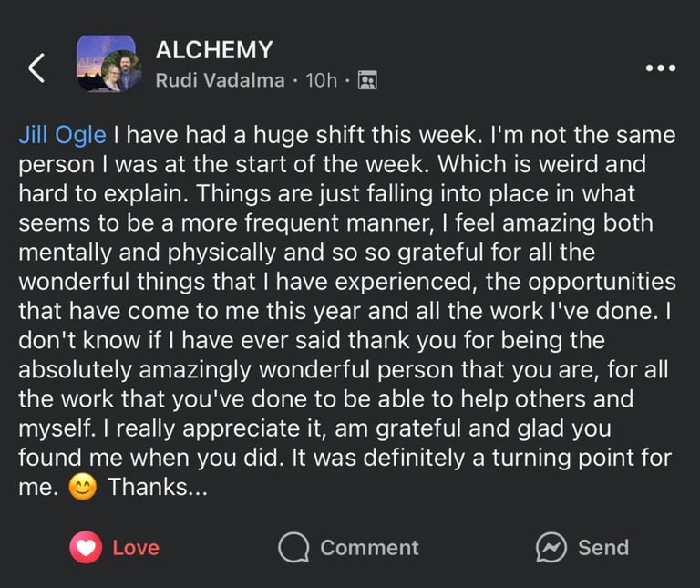Tap the red heart Love reaction icon
700x588 pixels.
pyautogui.click(x=86, y=547)
